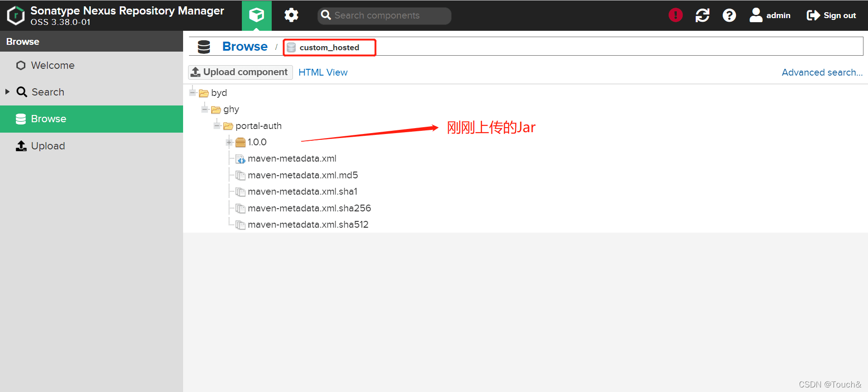Screen dimensions: 868x392
Task: Click the maven-metadata.xml.sha1 file icon
Action: pos(241,192)
